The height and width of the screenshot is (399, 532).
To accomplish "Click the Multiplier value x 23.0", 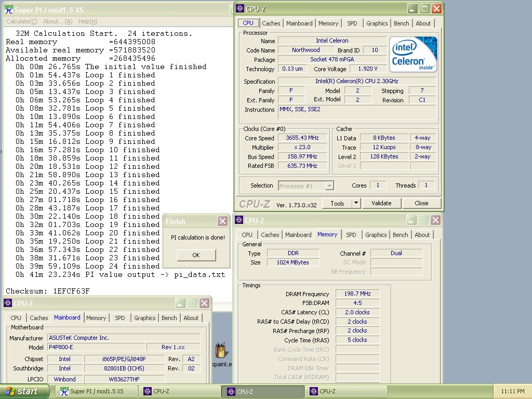I will (302, 147).
